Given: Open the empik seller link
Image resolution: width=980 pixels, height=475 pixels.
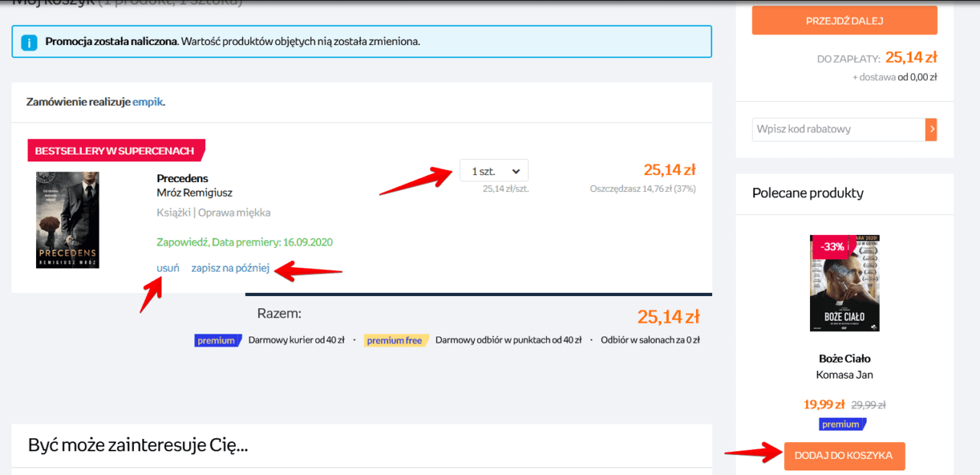Looking at the screenshot, I should [148, 102].
